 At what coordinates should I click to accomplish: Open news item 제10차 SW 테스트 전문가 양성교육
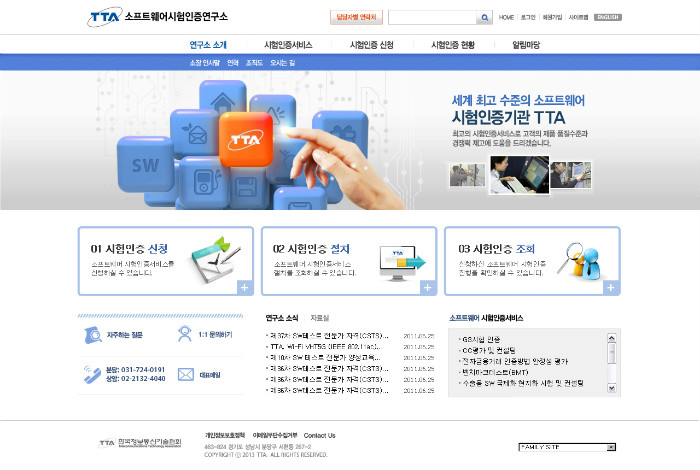[x=325, y=358]
